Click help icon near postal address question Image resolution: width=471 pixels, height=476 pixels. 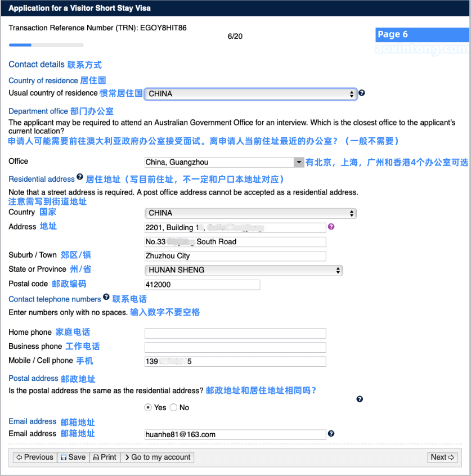(x=360, y=399)
